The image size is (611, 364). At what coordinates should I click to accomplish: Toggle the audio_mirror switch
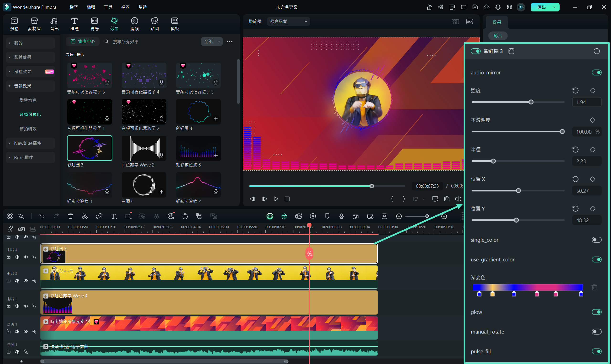tap(596, 72)
